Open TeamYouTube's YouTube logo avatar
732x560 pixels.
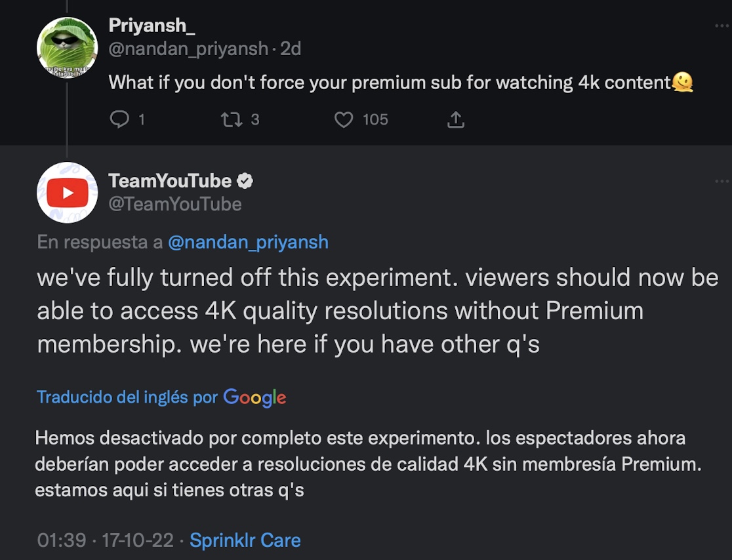click(67, 192)
